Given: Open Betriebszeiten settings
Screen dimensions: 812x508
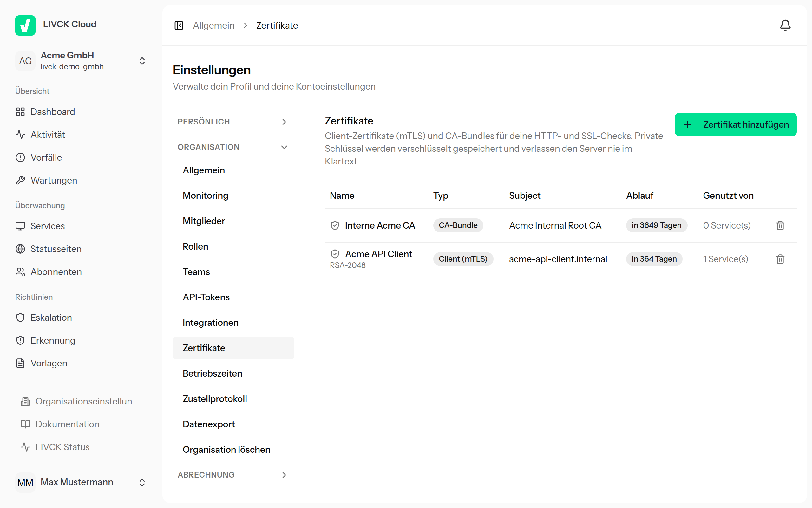Looking at the screenshot, I should [233, 373].
